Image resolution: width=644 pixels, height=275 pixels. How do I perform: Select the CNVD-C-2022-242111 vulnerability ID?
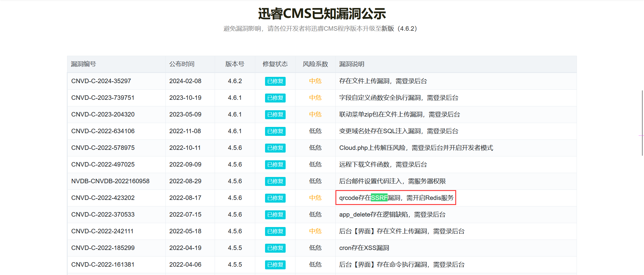click(102, 231)
